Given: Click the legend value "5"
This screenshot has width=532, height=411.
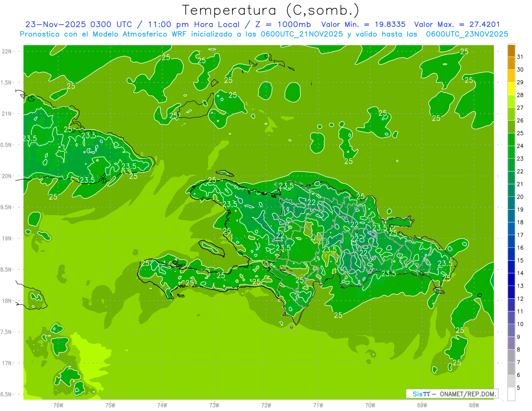Looking at the screenshot, I should [519, 388].
